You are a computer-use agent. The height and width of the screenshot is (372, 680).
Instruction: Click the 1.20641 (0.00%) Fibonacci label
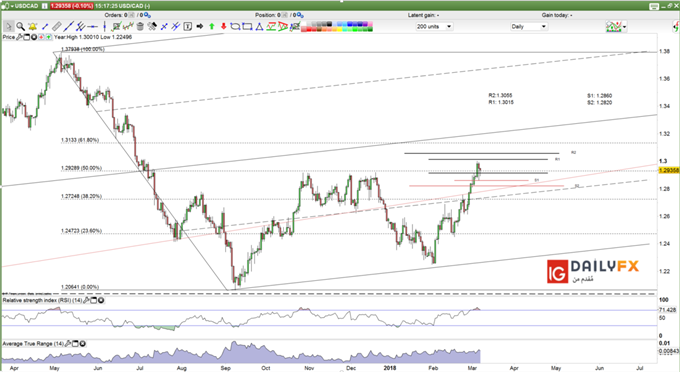click(80, 287)
